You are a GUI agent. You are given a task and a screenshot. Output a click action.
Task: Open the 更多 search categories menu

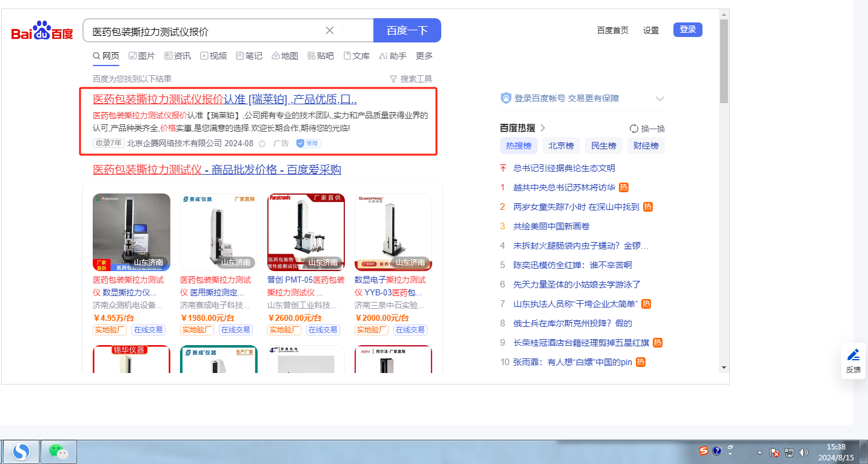[x=424, y=56]
